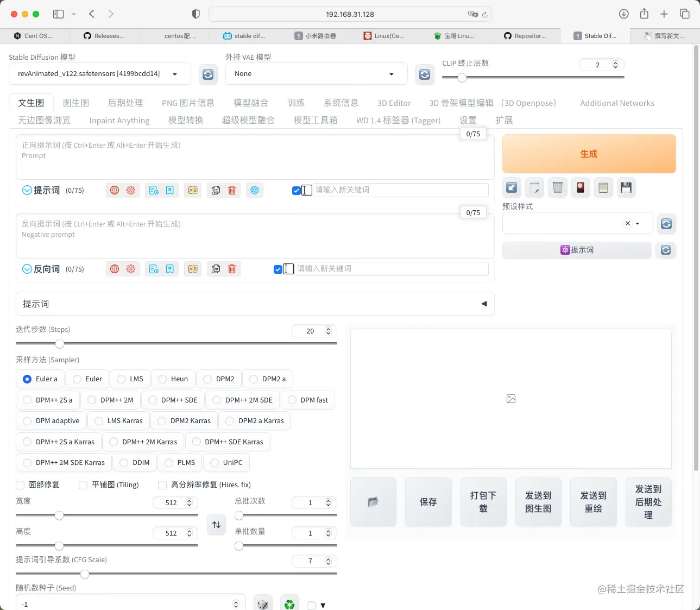This screenshot has height=610, width=700.
Task: Refresh the Stable Diffusion model list
Action: [208, 74]
